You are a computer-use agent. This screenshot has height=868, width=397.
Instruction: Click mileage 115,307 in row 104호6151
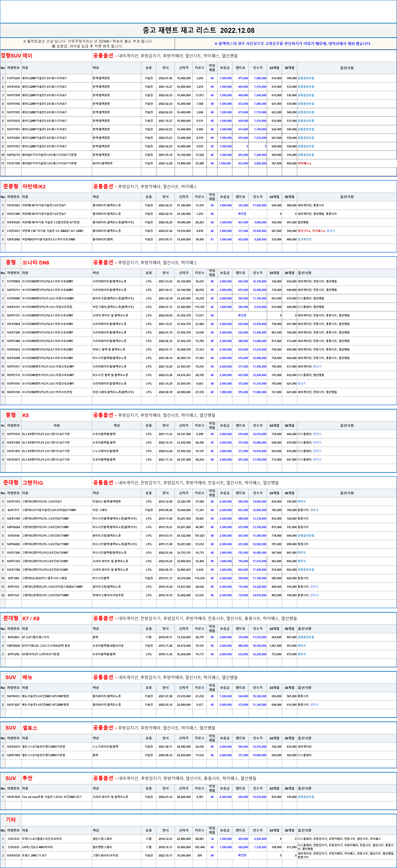click(x=200, y=307)
